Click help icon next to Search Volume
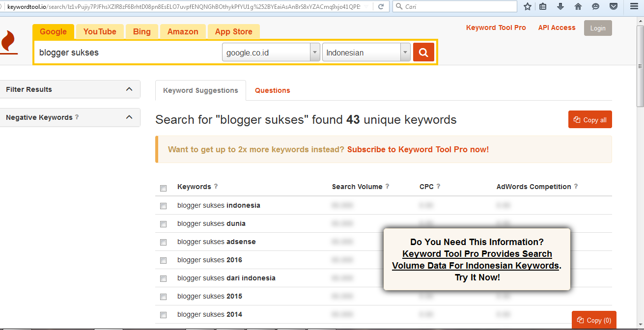The height and width of the screenshot is (330, 644). [387, 187]
